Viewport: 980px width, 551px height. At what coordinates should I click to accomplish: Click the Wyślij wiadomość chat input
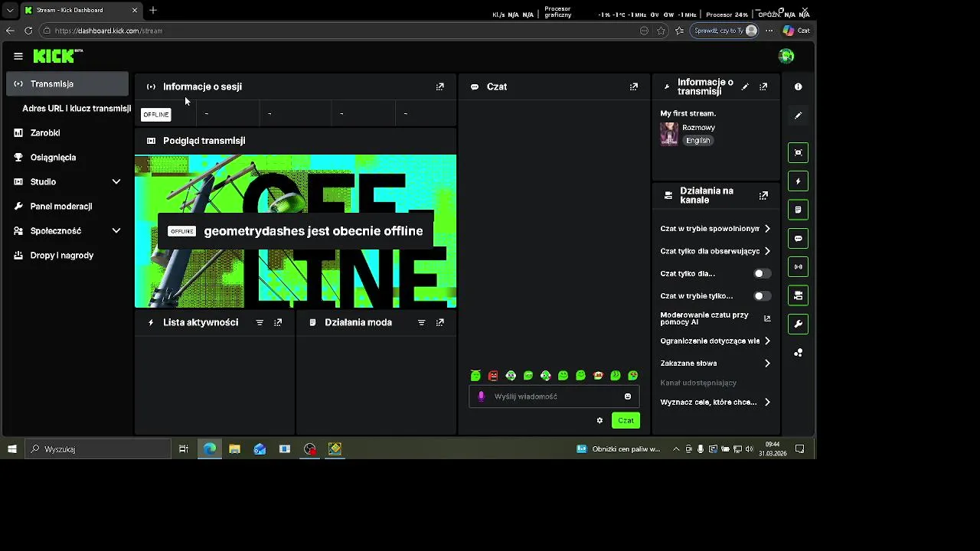tap(554, 396)
